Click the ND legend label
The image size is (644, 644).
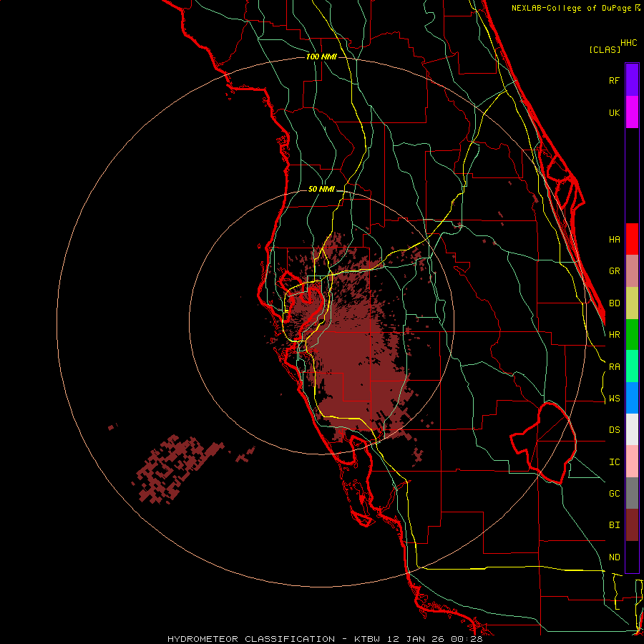[615, 557]
